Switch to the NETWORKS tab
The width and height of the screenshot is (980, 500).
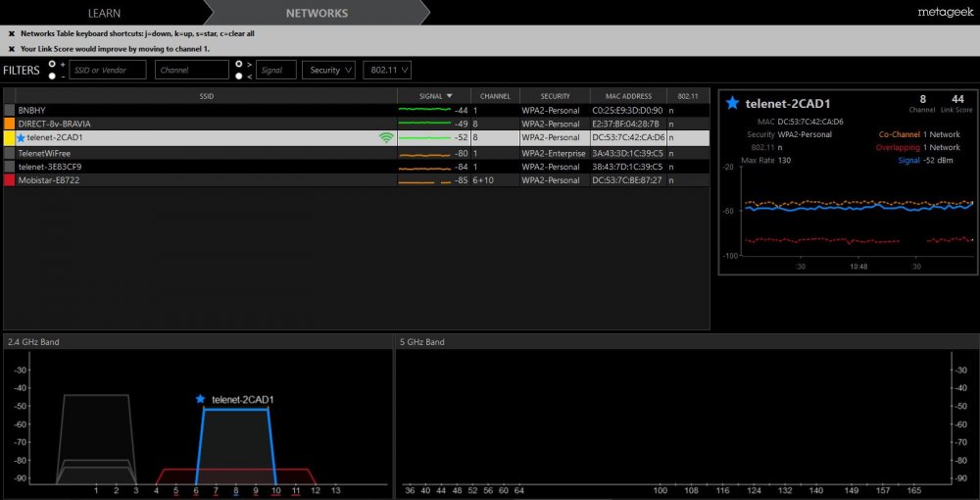pos(317,14)
